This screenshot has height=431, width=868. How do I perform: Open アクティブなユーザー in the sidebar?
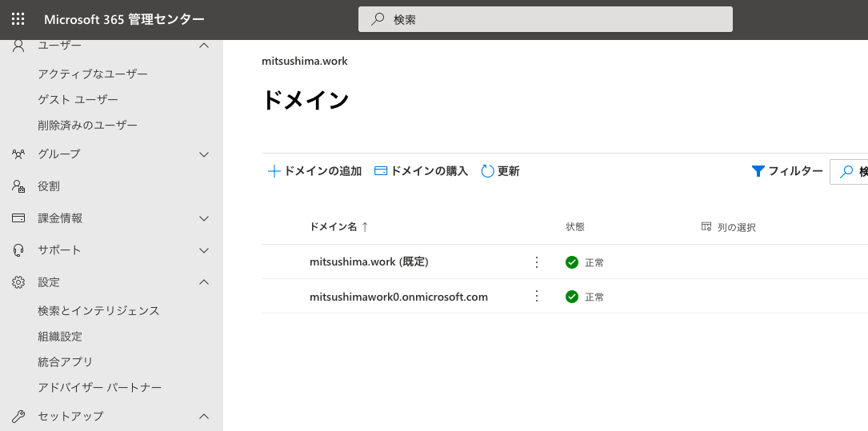[x=93, y=74]
